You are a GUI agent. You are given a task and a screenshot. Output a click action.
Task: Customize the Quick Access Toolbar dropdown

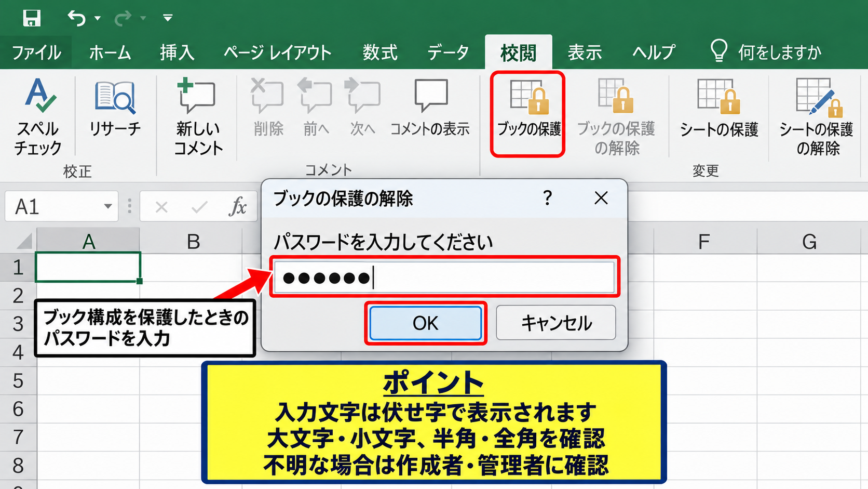click(168, 18)
